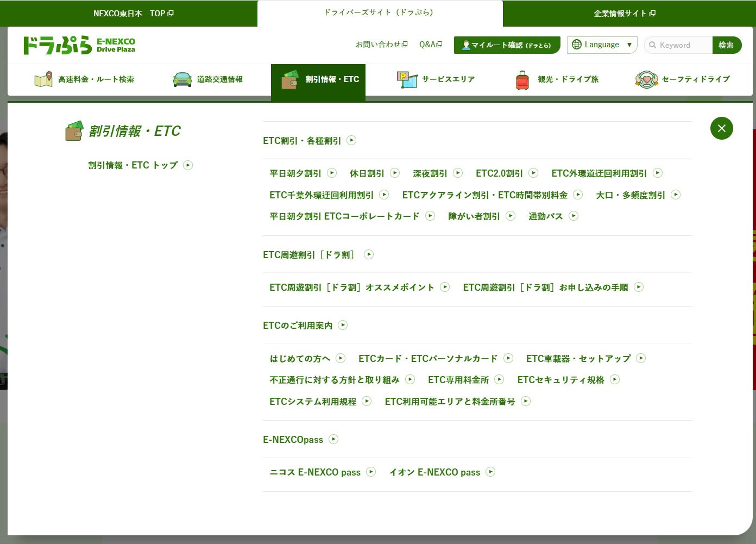The width and height of the screenshot is (756, 544).
Task: Click arrow icon next to ETCのご利用案内
Action: [343, 325]
